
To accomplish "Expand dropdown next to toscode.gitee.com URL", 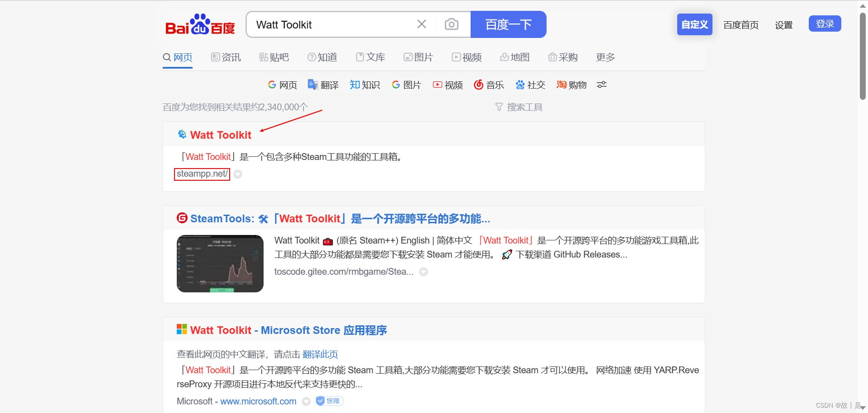I will [x=424, y=272].
